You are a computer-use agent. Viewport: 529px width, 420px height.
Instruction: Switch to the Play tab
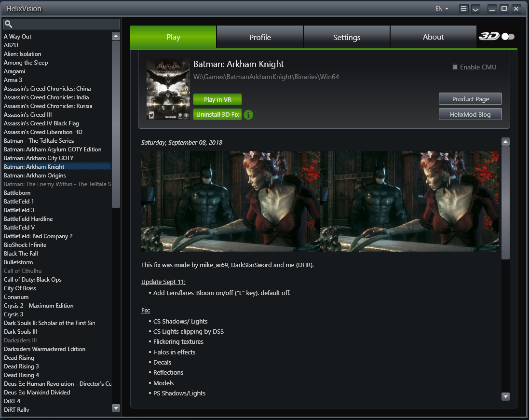[x=173, y=37]
